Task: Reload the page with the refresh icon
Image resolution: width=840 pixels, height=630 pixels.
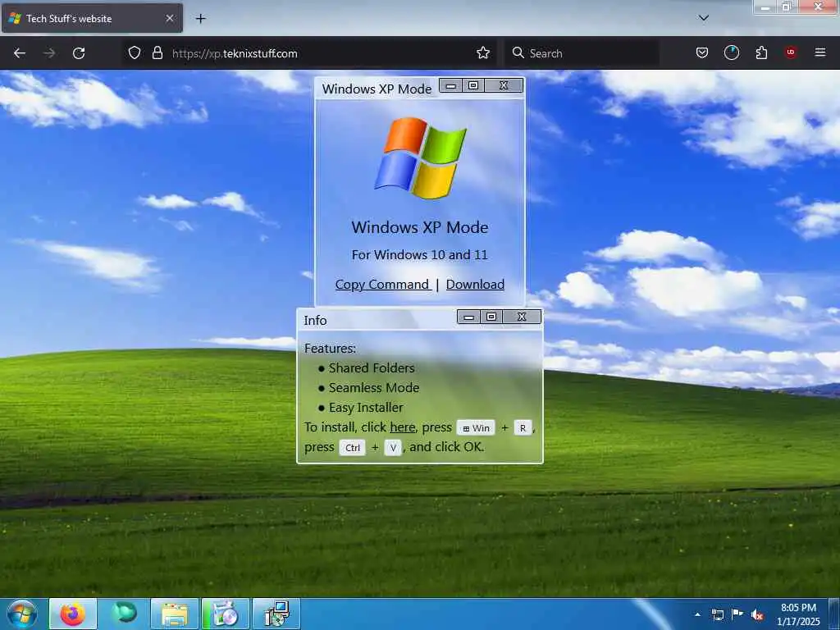Action: tap(79, 53)
